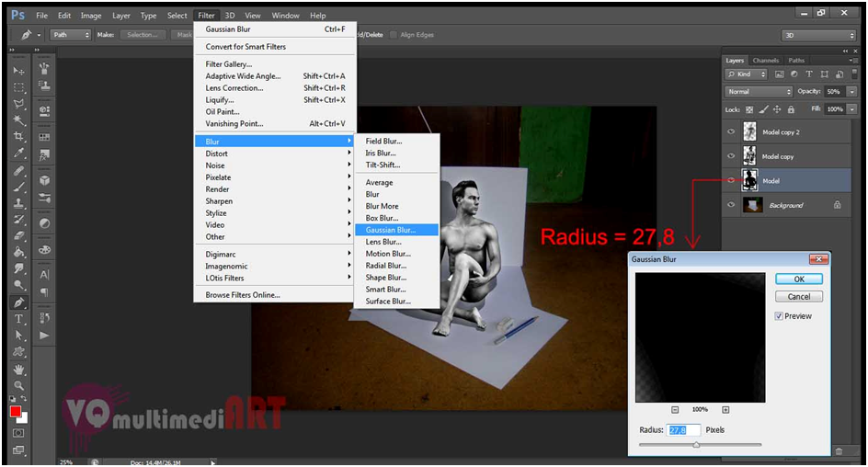This screenshot has width=868, height=467.
Task: Click the Radius slider handle
Action: point(696,444)
